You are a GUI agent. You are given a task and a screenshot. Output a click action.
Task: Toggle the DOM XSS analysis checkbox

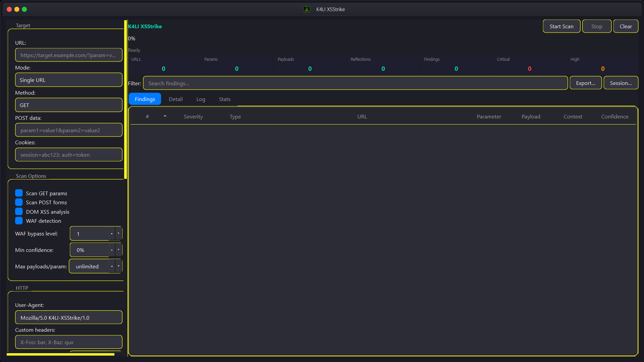19,212
